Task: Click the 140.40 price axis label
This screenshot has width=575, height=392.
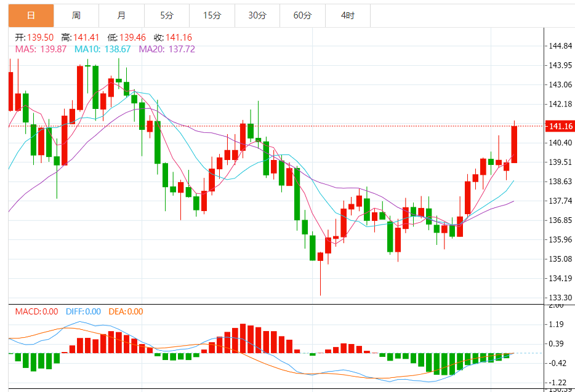Action: pos(560,143)
